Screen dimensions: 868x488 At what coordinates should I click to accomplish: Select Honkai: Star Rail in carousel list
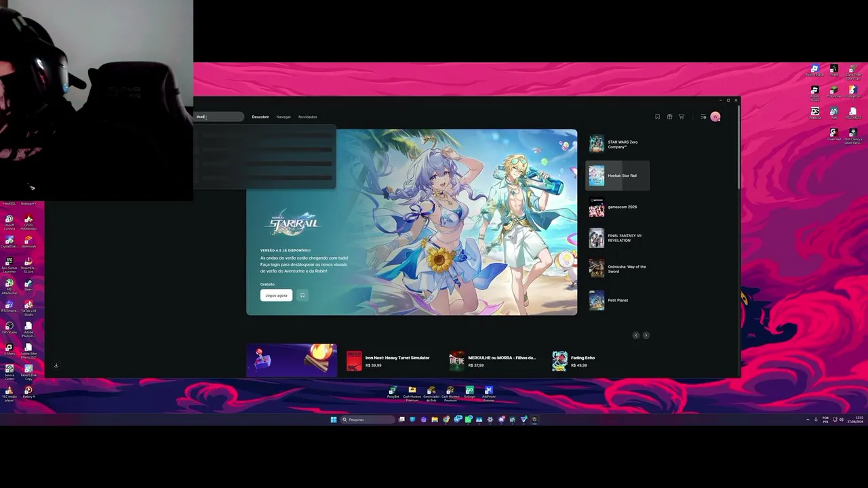point(617,176)
